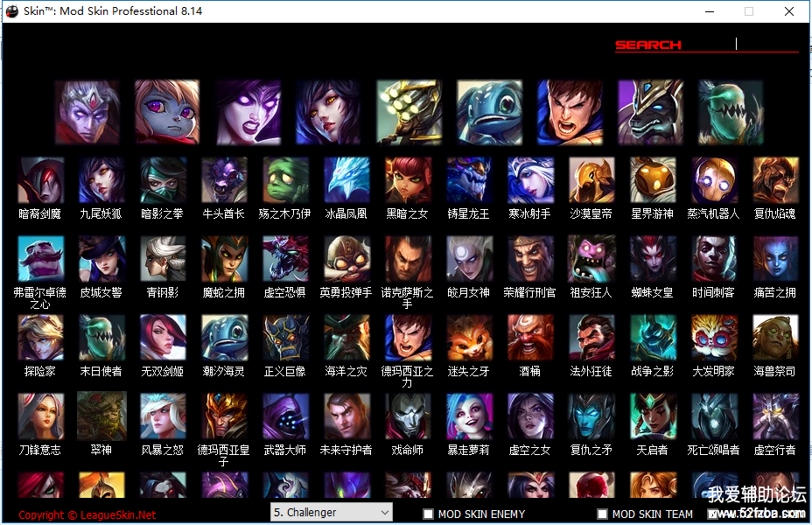812x525 pixels.
Task: Select the 星界游神 champion icon
Action: click(653, 180)
